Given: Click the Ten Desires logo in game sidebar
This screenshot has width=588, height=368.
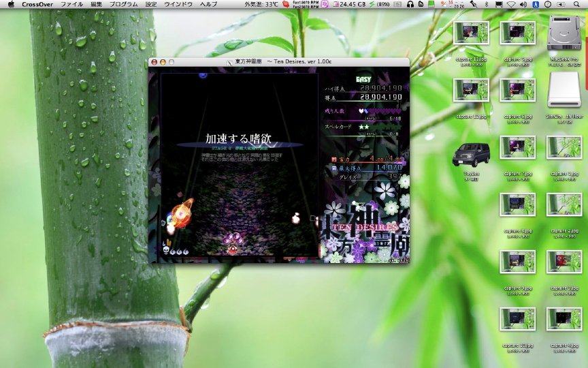Looking at the screenshot, I should (x=365, y=227).
